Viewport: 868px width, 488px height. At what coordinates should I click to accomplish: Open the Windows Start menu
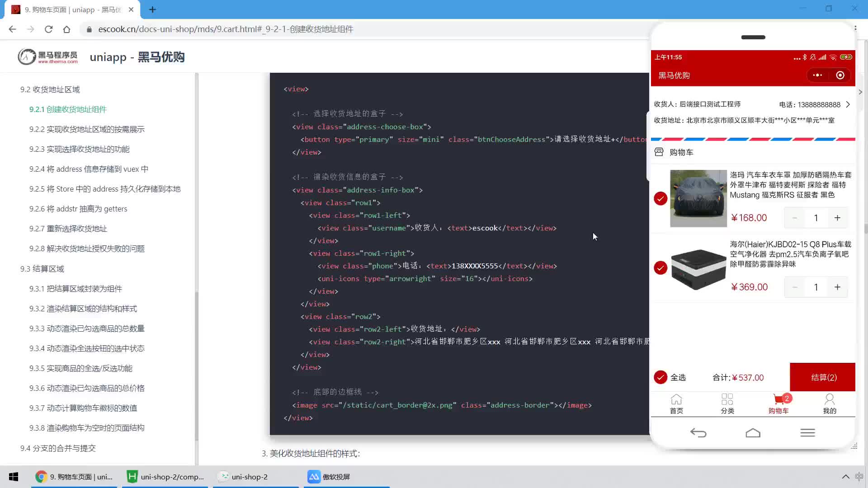point(14,477)
